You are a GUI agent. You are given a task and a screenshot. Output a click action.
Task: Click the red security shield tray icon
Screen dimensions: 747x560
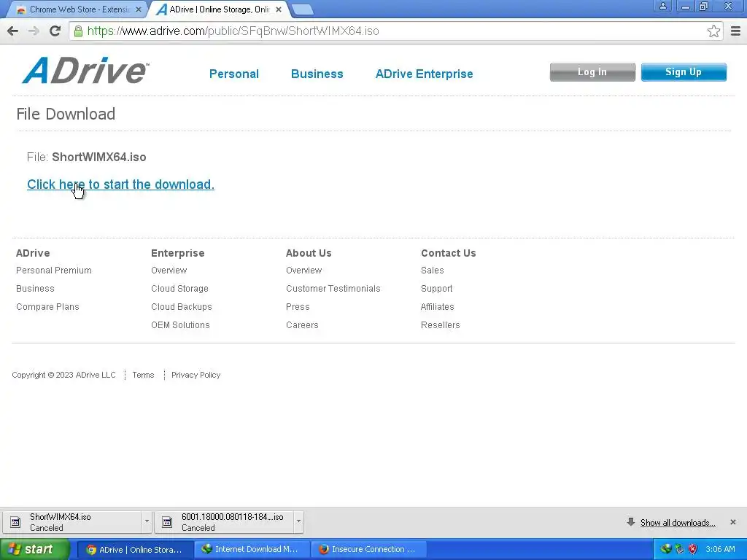click(x=693, y=549)
